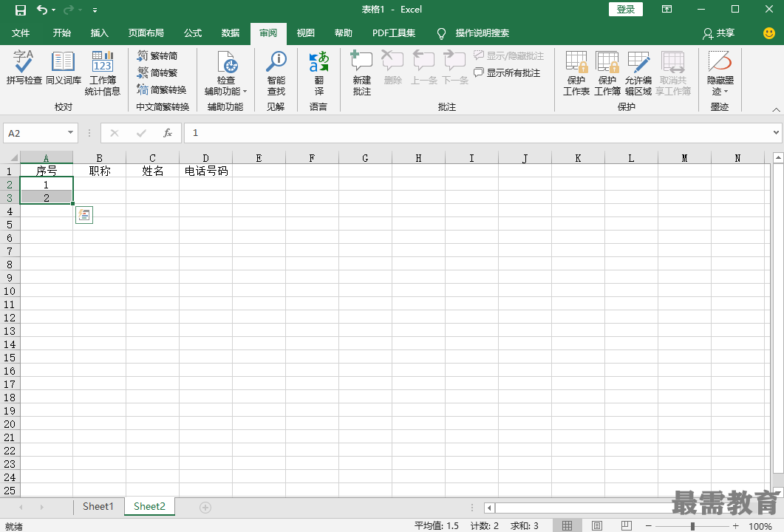
Task: Click the Sign in (登录) button
Action: pyautogui.click(x=625, y=10)
